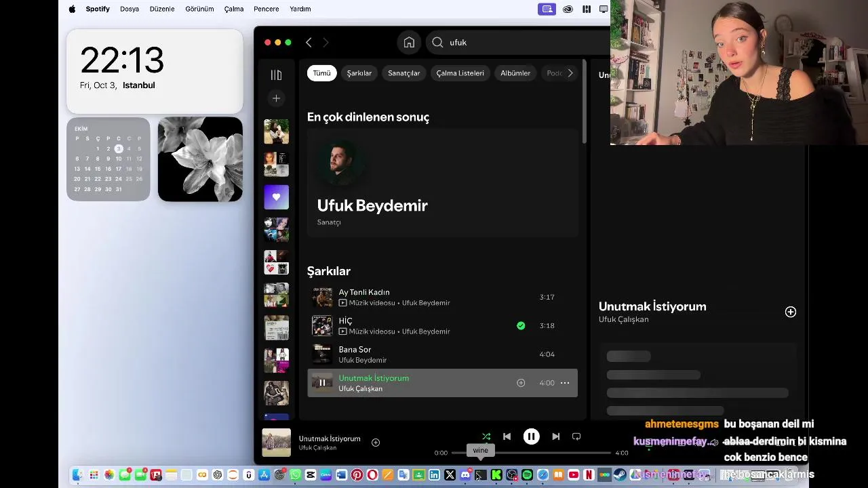Click the flower photo widget
Screen dimensions: 868x488
pos(200,159)
